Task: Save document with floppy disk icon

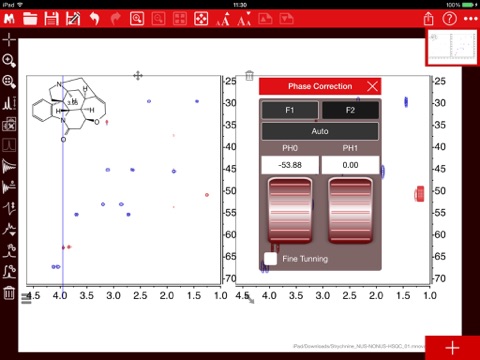Action: 52,19
